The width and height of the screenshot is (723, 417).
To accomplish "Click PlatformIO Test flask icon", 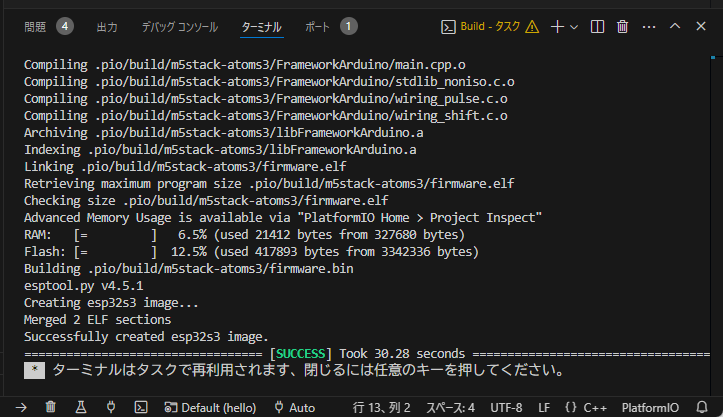I will pos(81,407).
